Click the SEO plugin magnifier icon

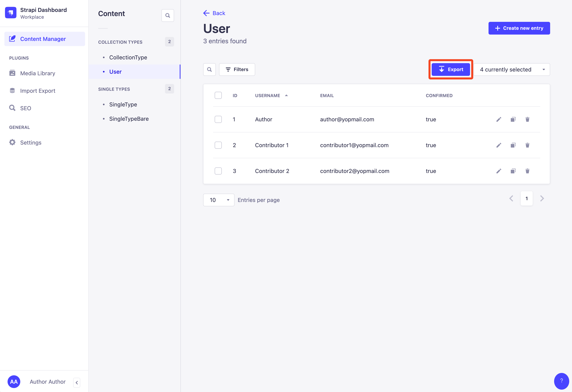(12, 108)
